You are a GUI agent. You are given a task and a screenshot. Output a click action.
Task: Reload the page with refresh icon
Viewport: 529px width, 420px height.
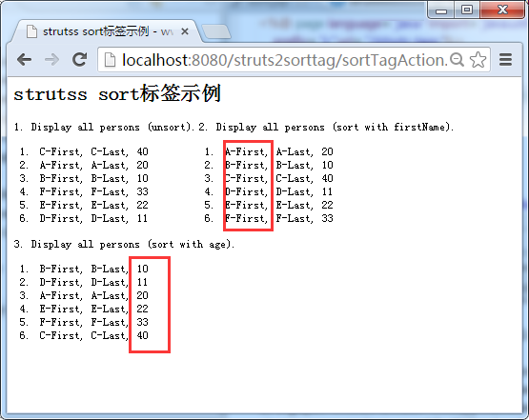coord(80,60)
